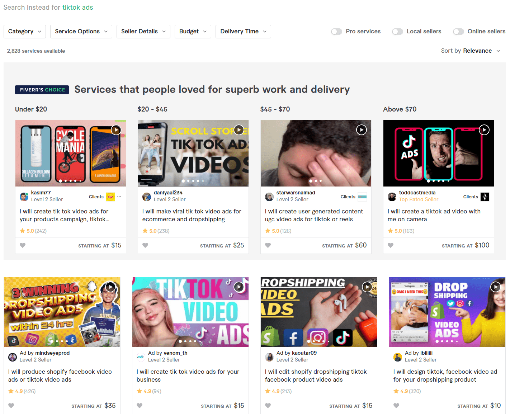Toggle Pro services switch

336,32
